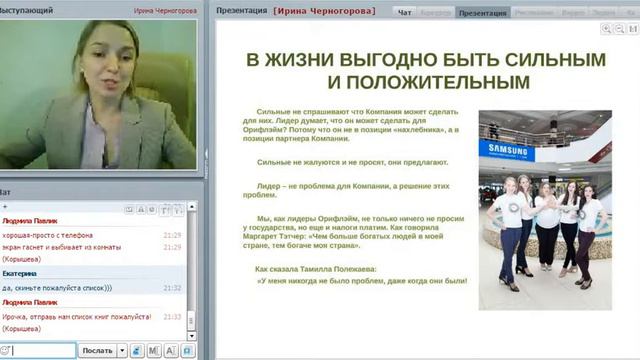Send the message with Послать button
The height and width of the screenshot is (360, 640).
pos(97,351)
